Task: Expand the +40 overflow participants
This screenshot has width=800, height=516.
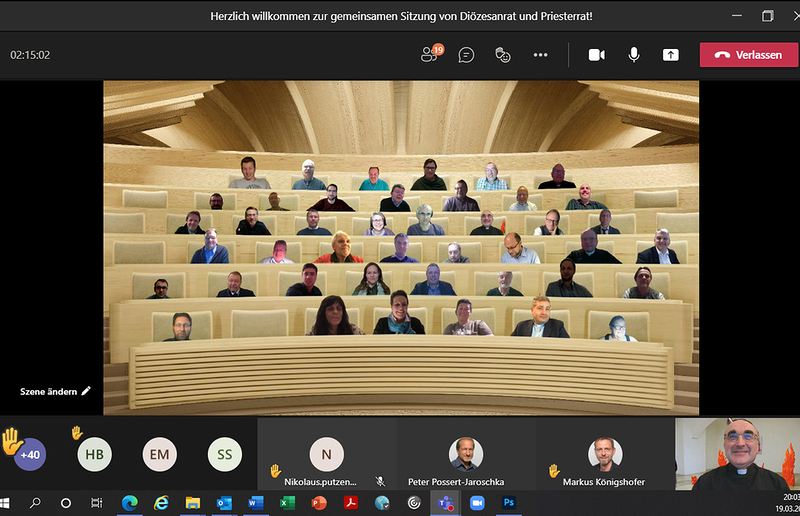Action: [30, 454]
